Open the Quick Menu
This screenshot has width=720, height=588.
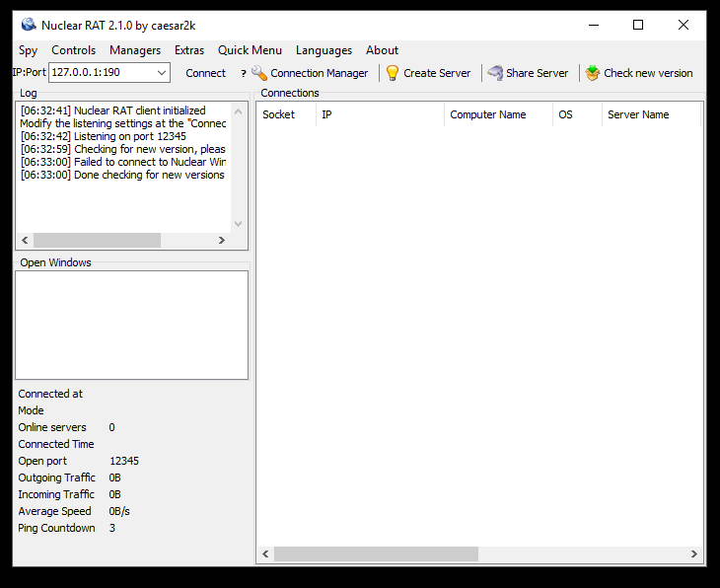(250, 50)
